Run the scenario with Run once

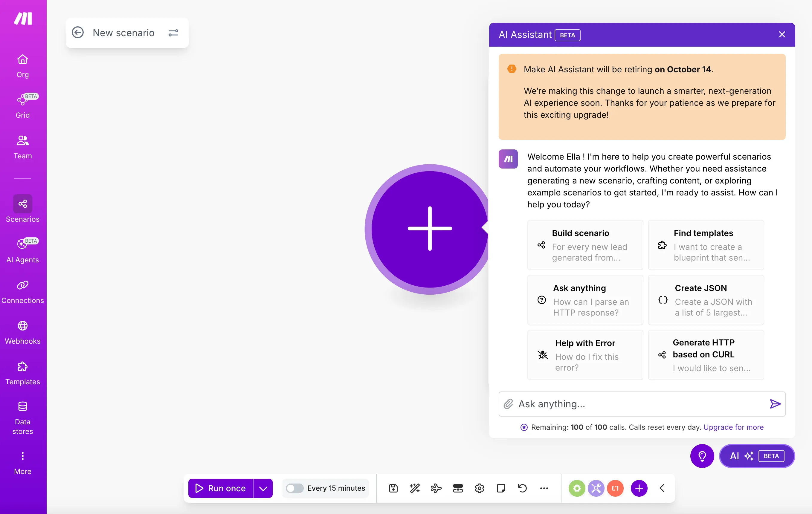(221, 488)
